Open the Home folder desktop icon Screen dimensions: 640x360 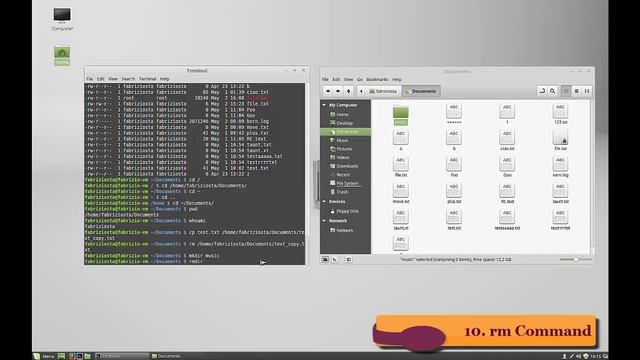[x=62, y=56]
